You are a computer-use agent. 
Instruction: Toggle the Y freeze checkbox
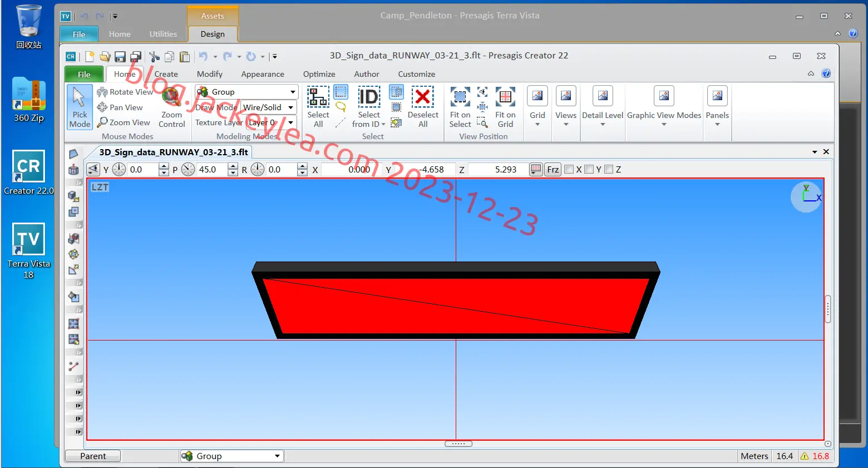tap(589, 170)
